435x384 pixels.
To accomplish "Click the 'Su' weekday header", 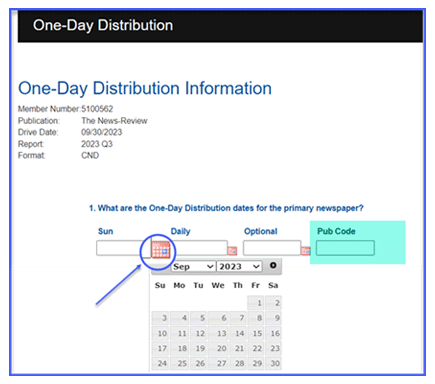I will tap(160, 285).
